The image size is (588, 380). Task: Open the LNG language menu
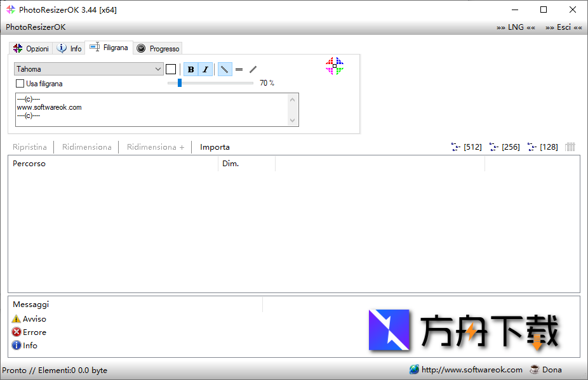coord(516,27)
